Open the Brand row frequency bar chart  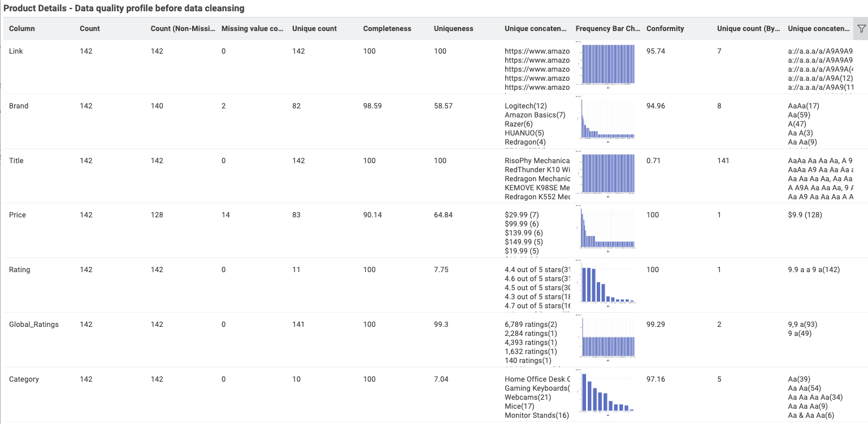click(607, 120)
